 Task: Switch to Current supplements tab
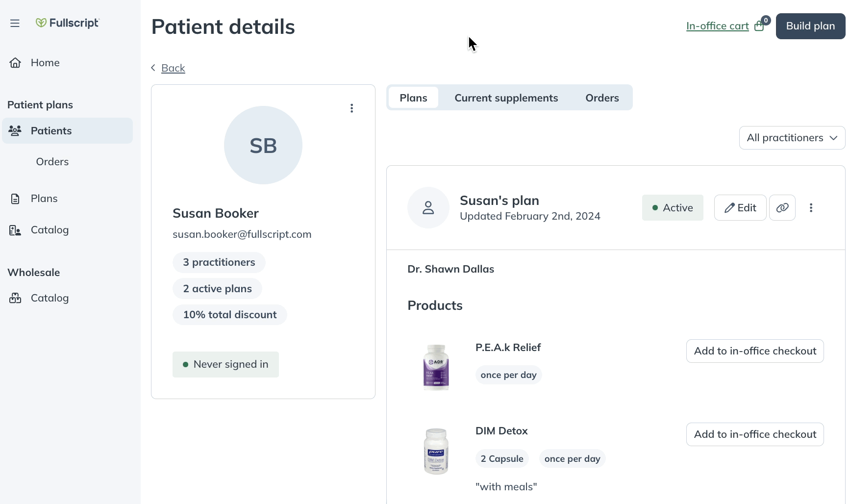tap(506, 98)
